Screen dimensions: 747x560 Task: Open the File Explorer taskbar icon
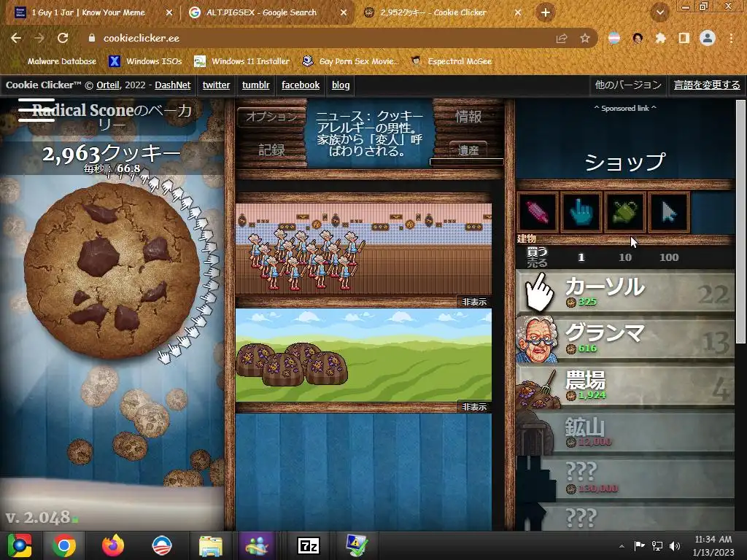point(211,545)
